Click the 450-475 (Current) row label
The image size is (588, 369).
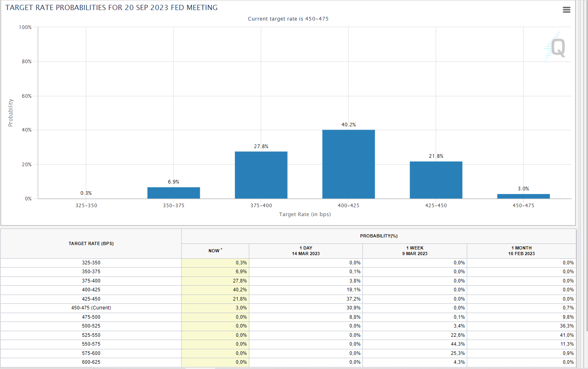click(91, 308)
